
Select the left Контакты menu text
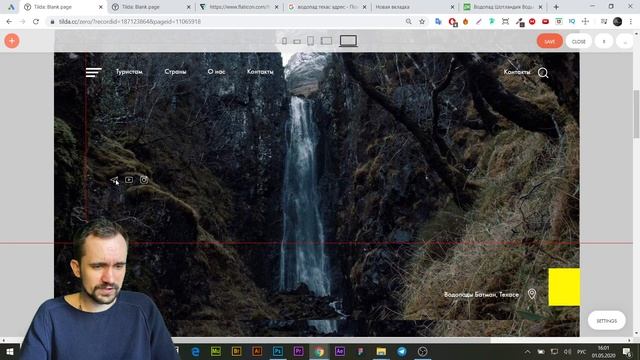click(x=260, y=72)
